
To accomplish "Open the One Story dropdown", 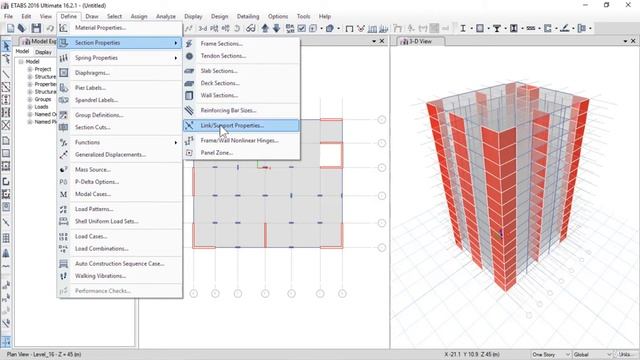I will (x=551, y=354).
